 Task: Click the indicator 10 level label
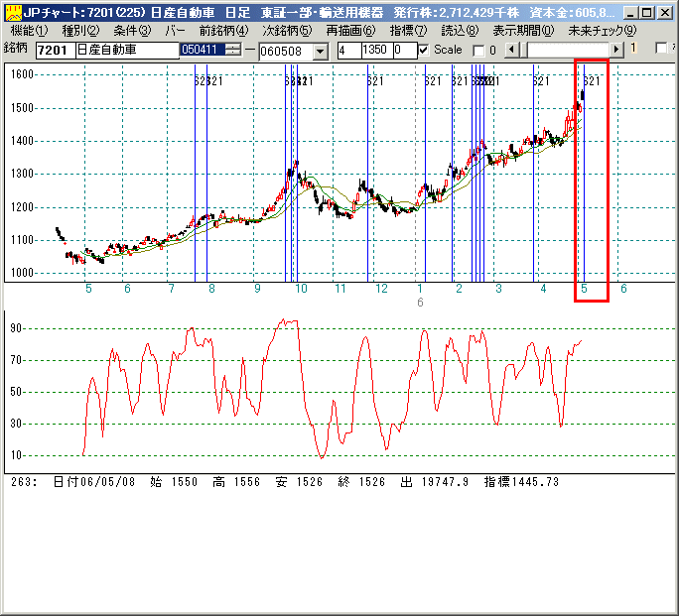pos(16,455)
